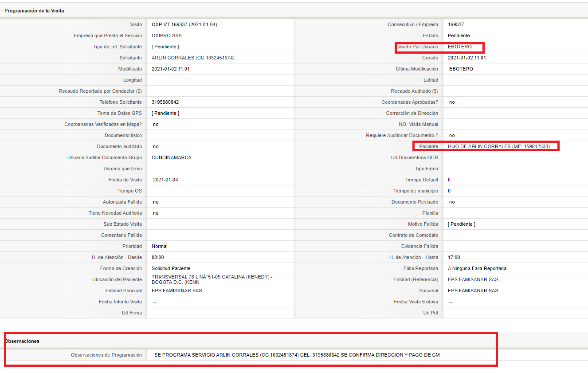Click the start hour value 08:00
588x373 pixels.
point(158,257)
